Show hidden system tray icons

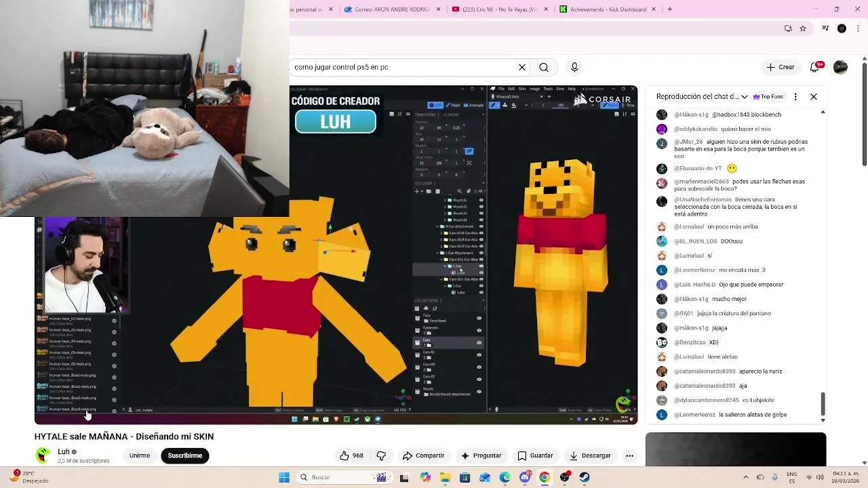[x=745, y=477]
